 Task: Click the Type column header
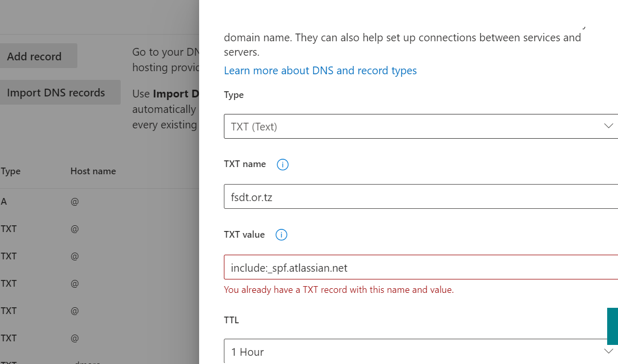pyautogui.click(x=11, y=171)
